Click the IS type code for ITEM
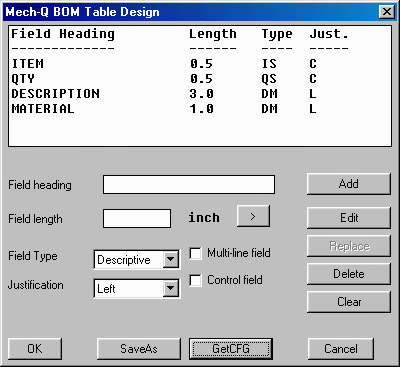The height and width of the screenshot is (367, 400). (x=269, y=63)
